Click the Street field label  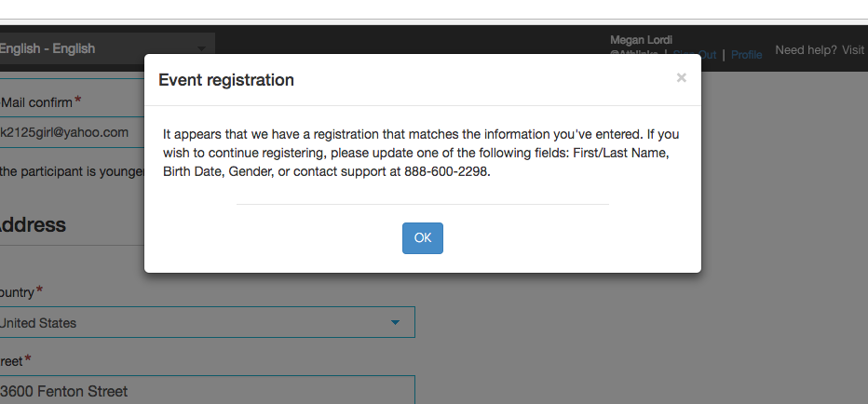click(11, 361)
